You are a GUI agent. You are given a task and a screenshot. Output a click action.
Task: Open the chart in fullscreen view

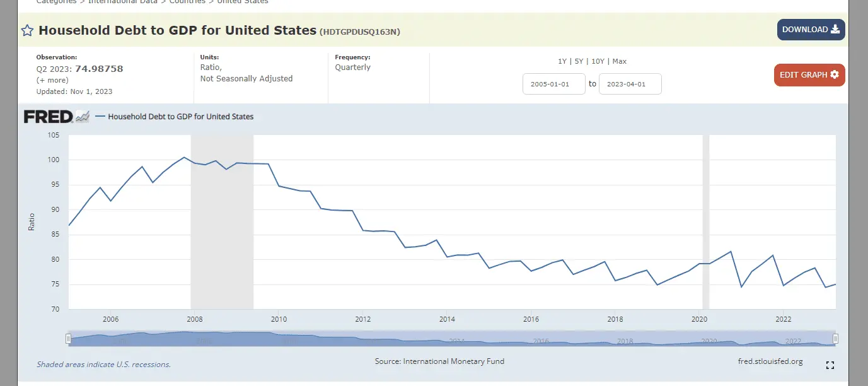click(x=830, y=365)
